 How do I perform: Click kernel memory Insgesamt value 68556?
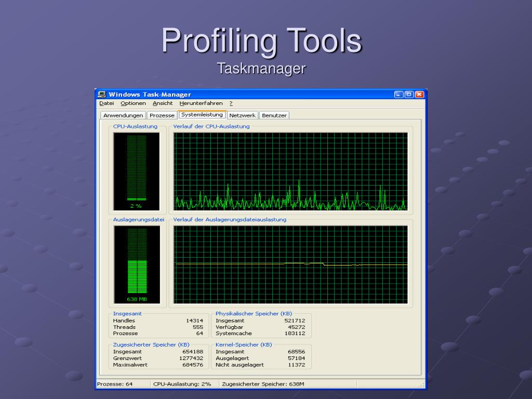297,352
